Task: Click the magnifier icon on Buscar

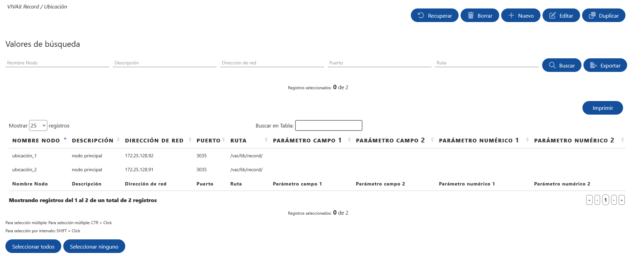Action: point(552,65)
